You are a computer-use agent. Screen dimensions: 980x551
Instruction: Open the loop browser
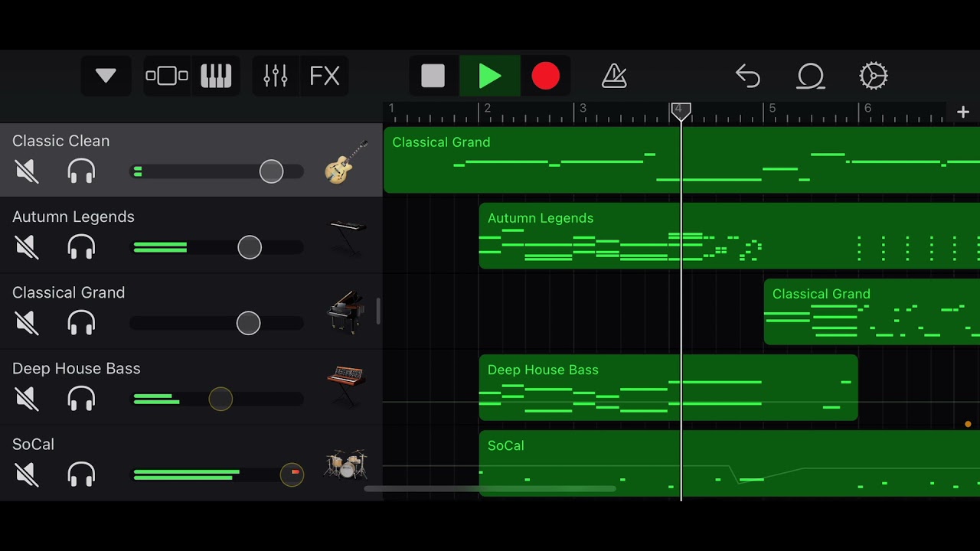pyautogui.click(x=810, y=76)
